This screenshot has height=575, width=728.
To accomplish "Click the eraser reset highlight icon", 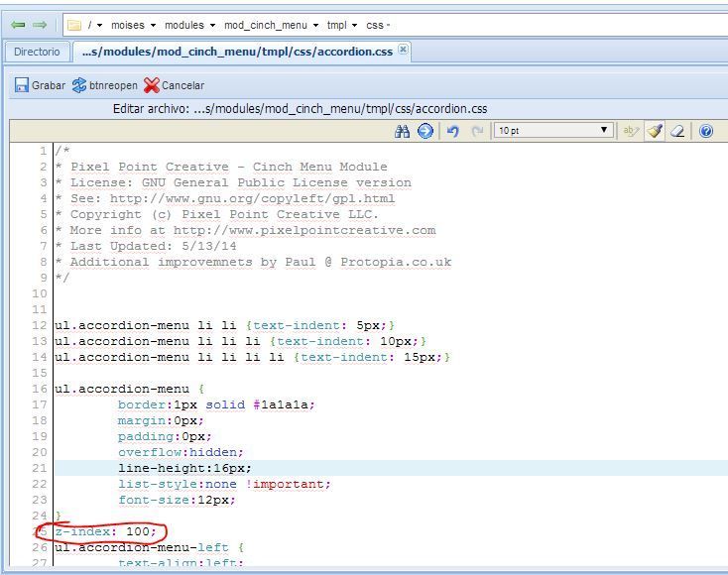I will point(677,131).
